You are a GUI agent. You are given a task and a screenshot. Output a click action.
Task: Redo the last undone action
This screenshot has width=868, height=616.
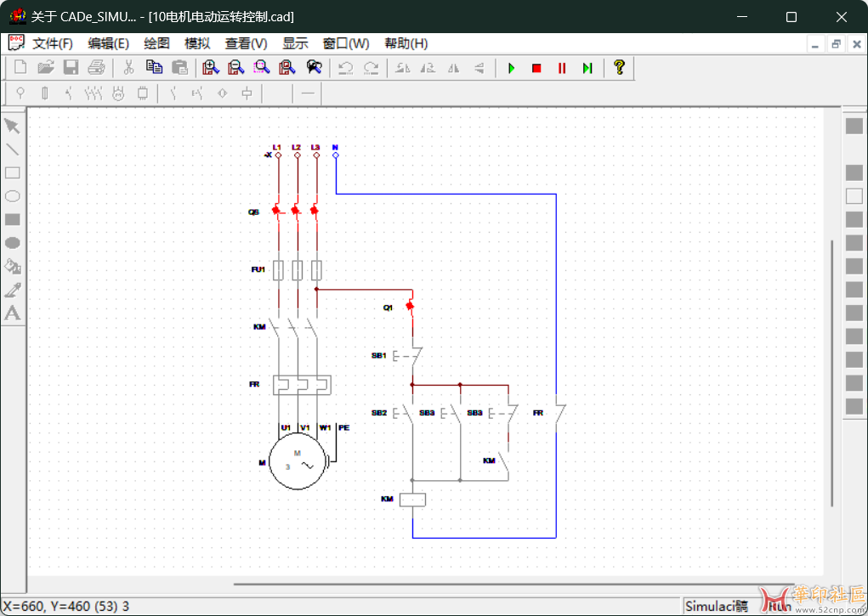(x=371, y=67)
